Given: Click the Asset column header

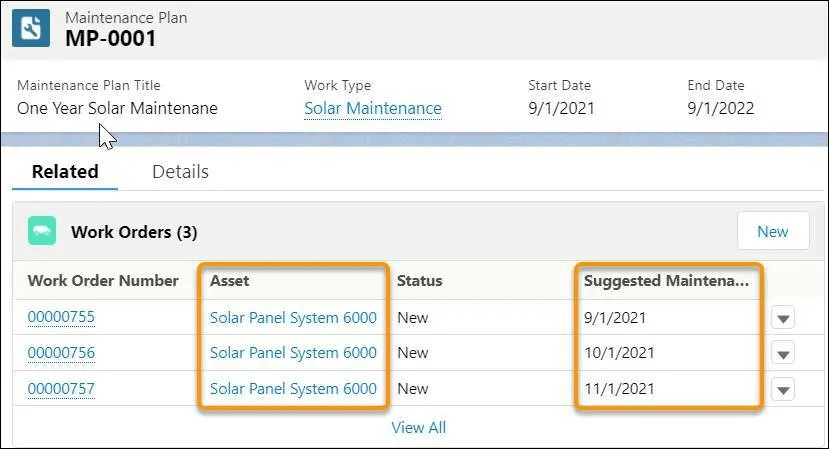Looking at the screenshot, I should 229,281.
